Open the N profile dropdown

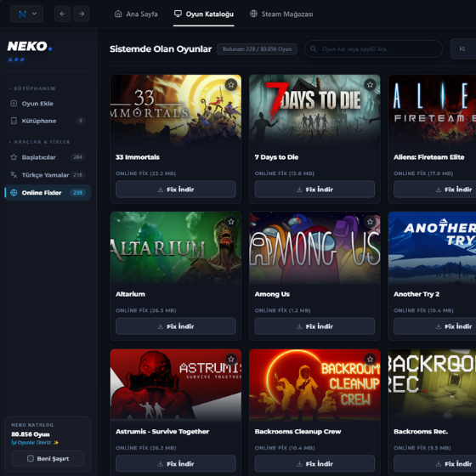(26, 14)
